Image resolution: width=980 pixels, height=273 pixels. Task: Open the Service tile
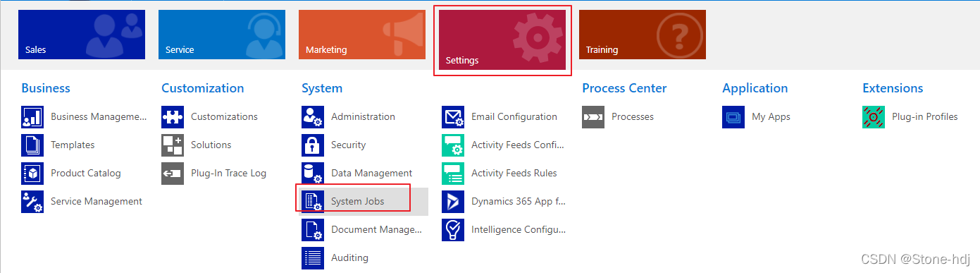[222, 35]
